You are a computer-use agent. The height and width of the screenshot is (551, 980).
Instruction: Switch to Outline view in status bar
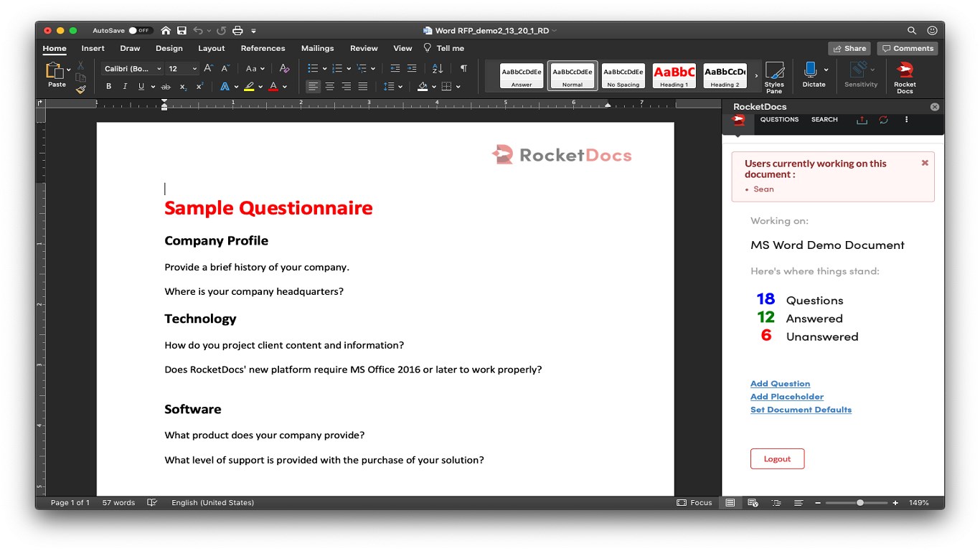click(x=776, y=503)
